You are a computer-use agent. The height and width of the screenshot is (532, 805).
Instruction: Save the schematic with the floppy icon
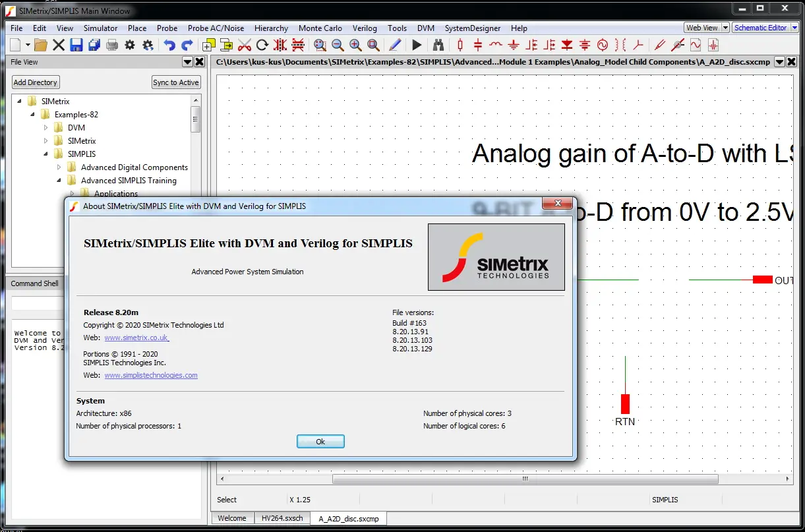tap(76, 45)
